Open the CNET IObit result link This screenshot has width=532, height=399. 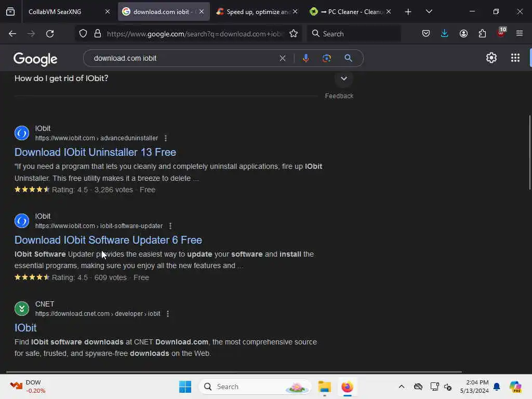tap(25, 328)
